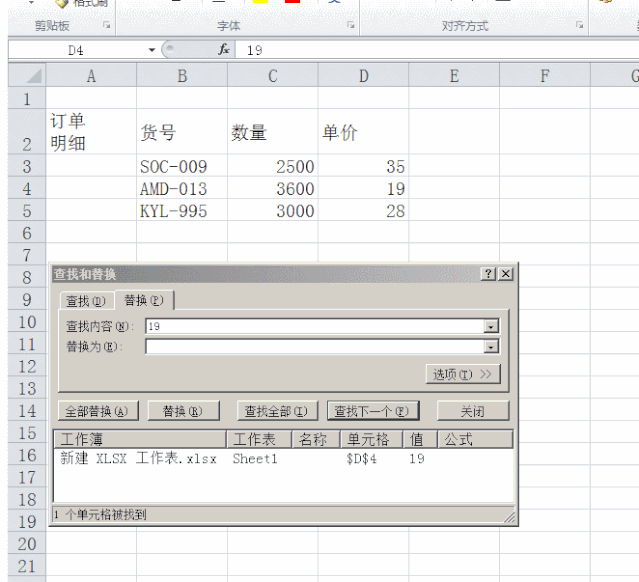Select column D header

click(364, 76)
